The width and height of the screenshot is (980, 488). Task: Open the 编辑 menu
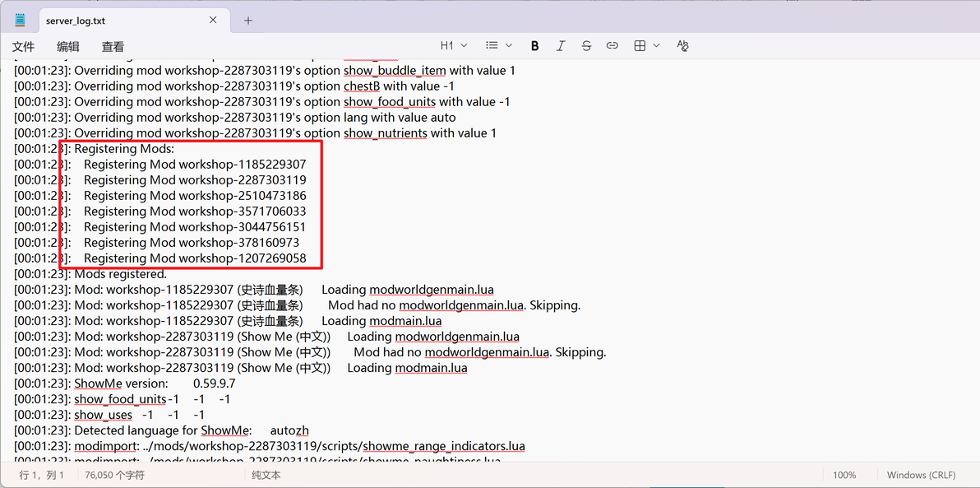coord(68,46)
